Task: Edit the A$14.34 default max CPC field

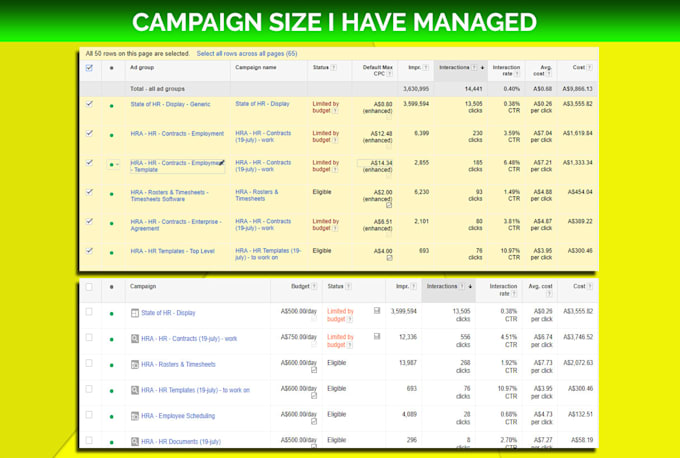Action: (375, 163)
